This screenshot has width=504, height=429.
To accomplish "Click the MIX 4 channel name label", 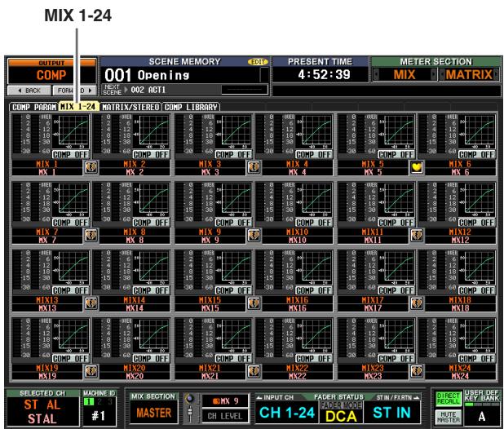I will coord(298,164).
